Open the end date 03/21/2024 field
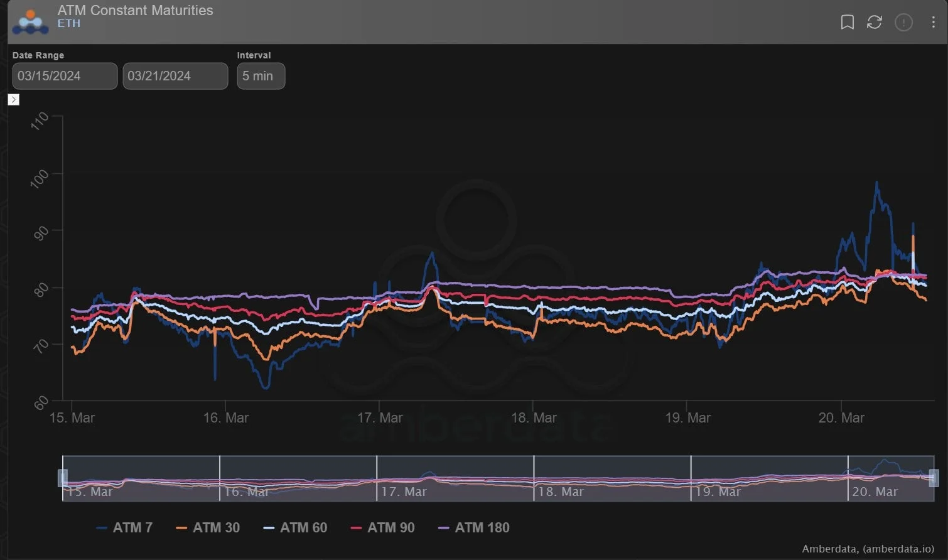Image resolution: width=948 pixels, height=560 pixels. tap(175, 76)
